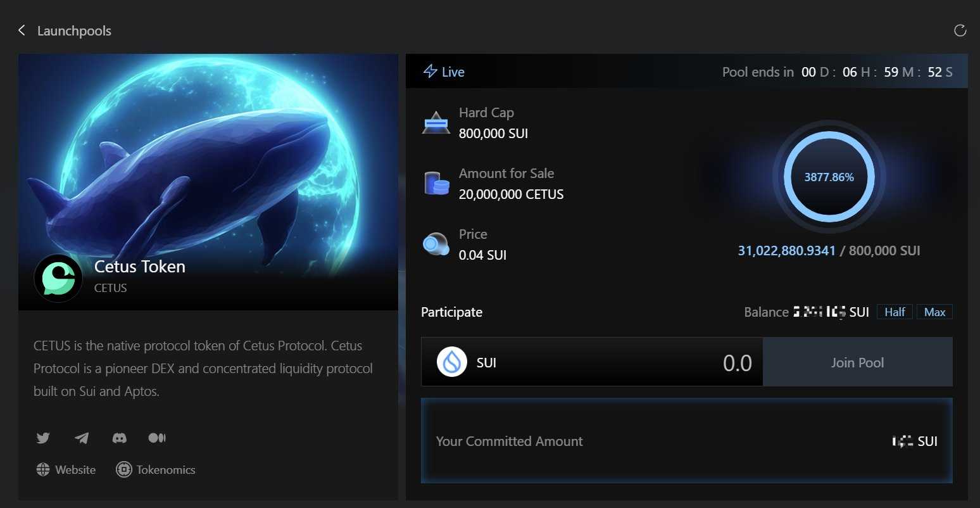Click the Live lightning bolt icon
Screen dimensions: 980x508
pyautogui.click(x=430, y=72)
